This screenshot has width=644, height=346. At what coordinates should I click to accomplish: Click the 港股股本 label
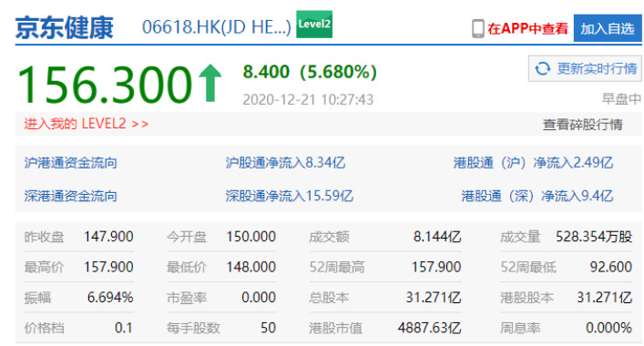pyautogui.click(x=526, y=298)
